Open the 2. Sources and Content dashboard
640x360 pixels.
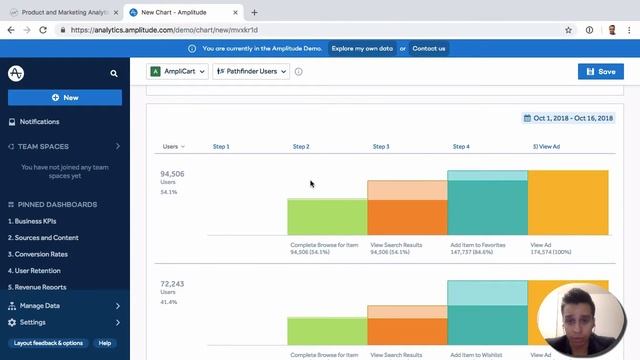tap(43, 238)
